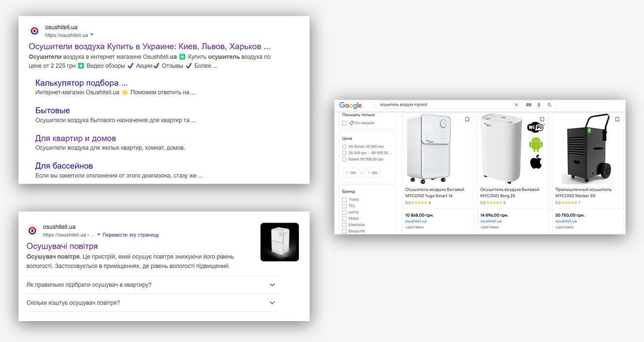This screenshot has width=644, height=342.
Task: Check the Trotec brand filter
Action: click(344, 200)
